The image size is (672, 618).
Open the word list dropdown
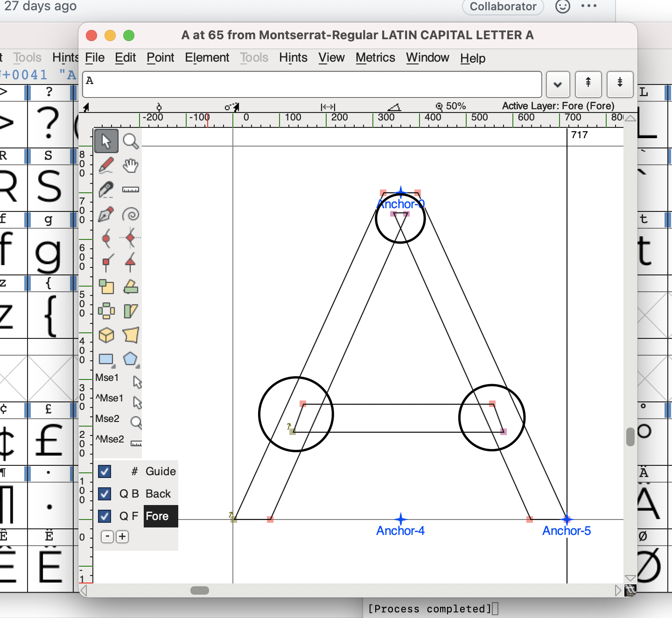(x=558, y=84)
